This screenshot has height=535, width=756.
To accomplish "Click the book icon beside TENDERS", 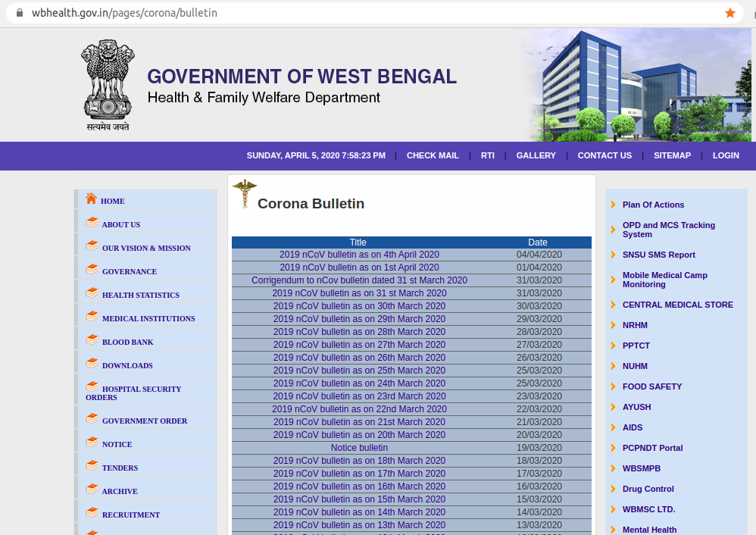I will click(x=92, y=465).
